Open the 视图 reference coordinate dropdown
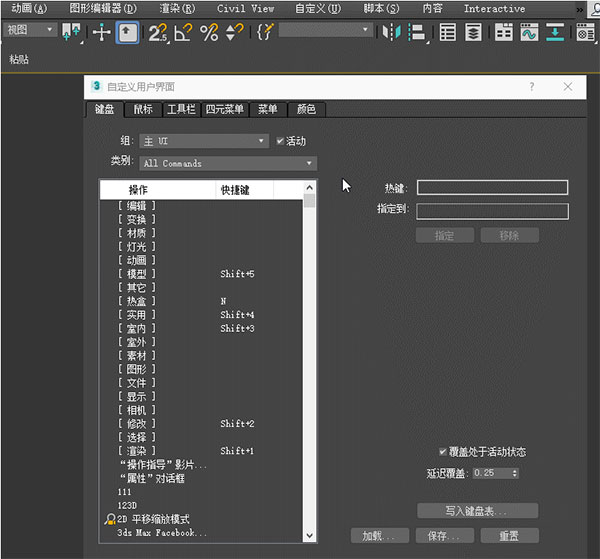 32,30
